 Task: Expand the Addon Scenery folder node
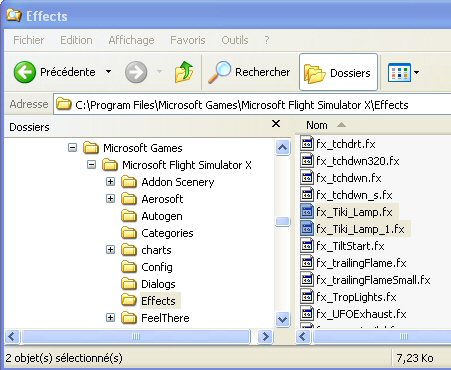[x=110, y=181]
